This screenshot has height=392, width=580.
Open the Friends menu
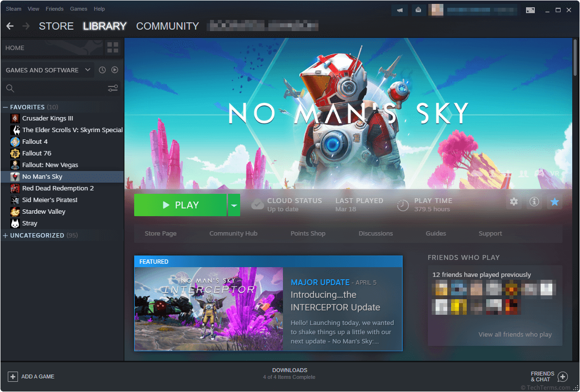pyautogui.click(x=54, y=9)
